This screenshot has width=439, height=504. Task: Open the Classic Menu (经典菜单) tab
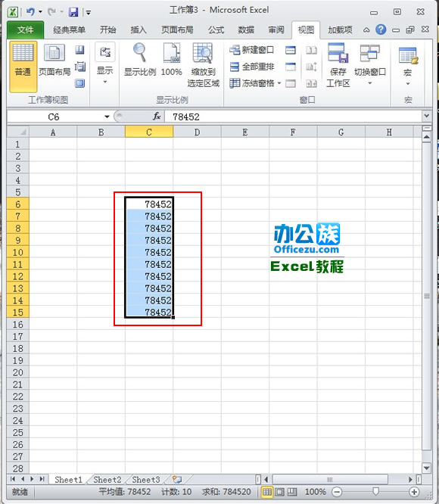click(x=70, y=30)
